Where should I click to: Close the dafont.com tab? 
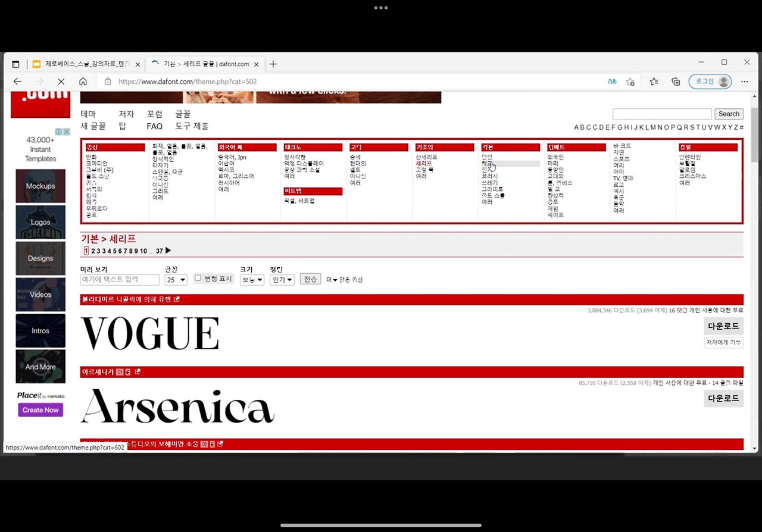257,64
